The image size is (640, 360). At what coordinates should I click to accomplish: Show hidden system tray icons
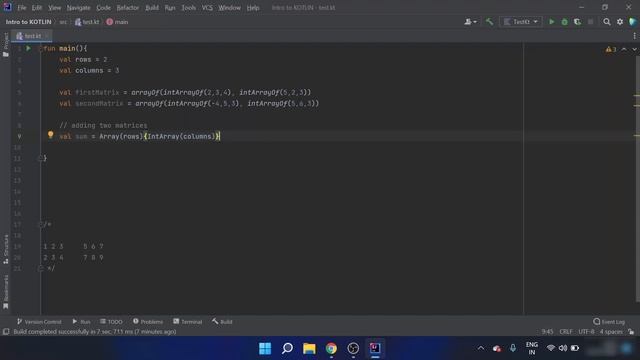(481, 348)
